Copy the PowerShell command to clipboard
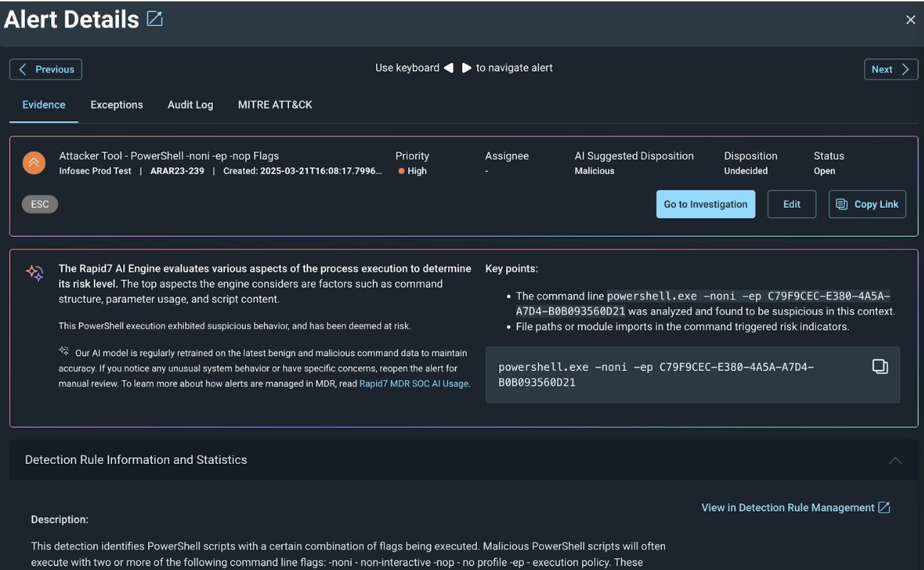 (x=879, y=366)
